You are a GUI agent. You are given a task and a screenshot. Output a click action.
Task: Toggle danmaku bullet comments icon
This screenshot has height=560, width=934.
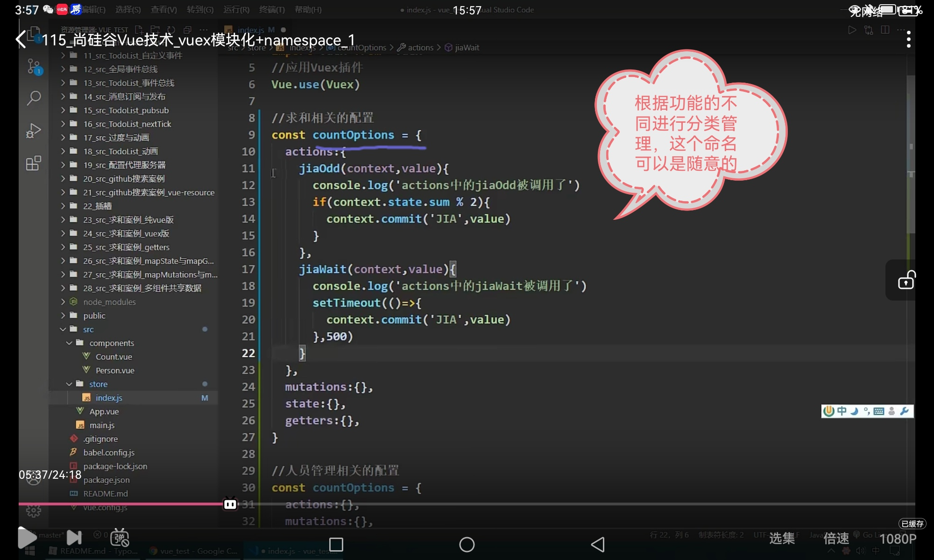coord(120,538)
